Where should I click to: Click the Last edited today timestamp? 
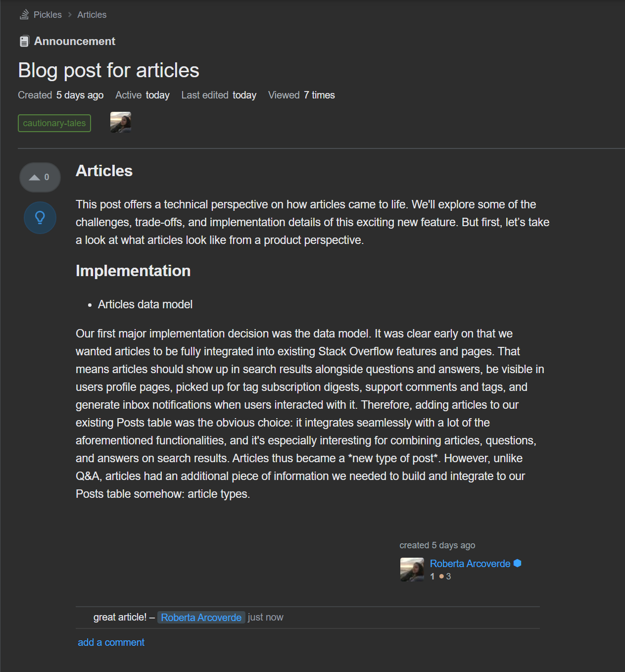219,95
